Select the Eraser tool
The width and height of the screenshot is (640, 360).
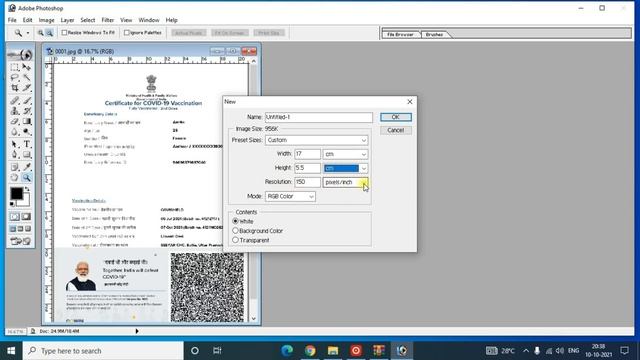coord(15,122)
